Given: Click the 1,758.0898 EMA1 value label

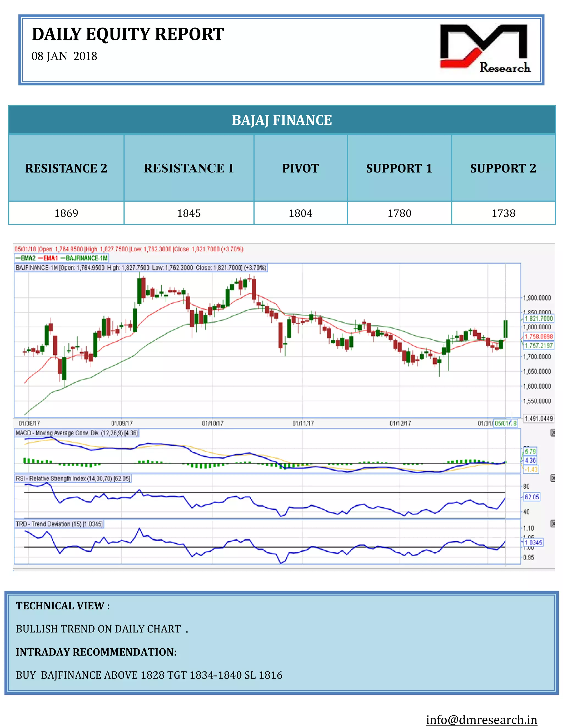Looking at the screenshot, I should point(538,336).
